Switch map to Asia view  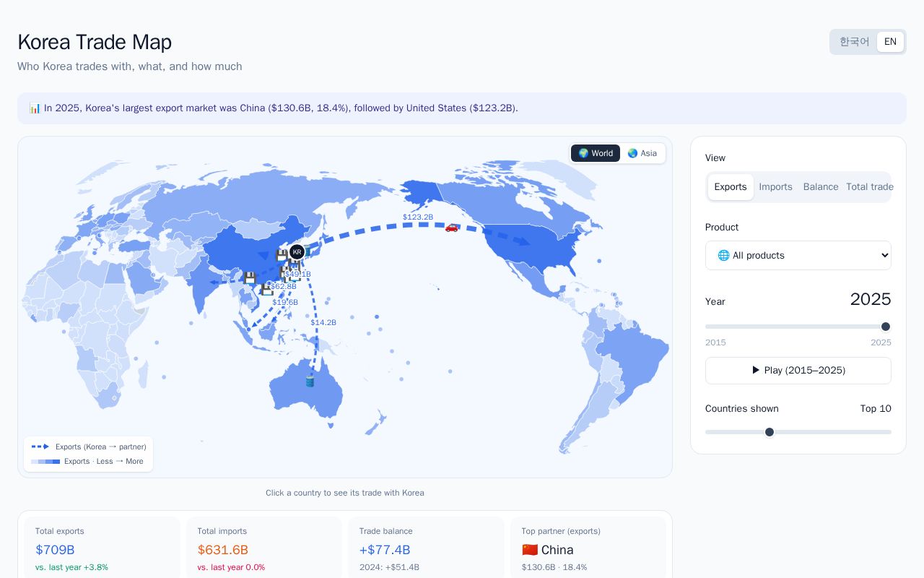coord(642,153)
